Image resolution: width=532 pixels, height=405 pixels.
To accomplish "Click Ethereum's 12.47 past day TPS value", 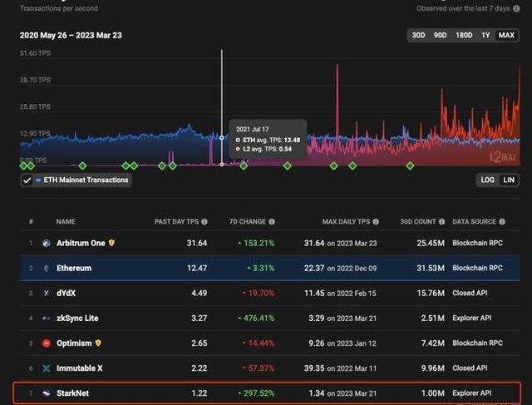I will (x=197, y=268).
